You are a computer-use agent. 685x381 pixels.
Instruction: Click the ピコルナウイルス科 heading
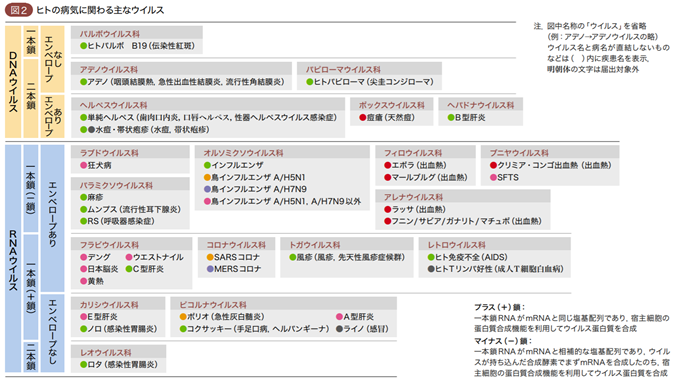click(213, 305)
